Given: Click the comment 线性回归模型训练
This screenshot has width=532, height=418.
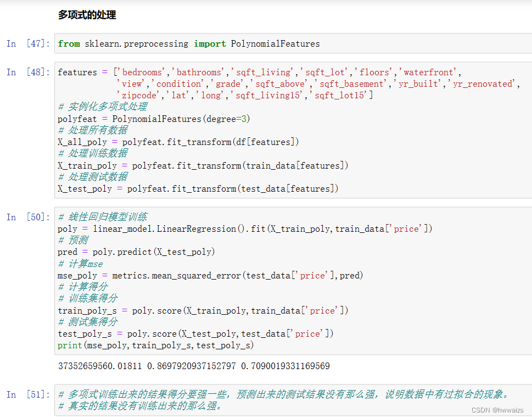Looking at the screenshot, I should pyautogui.click(x=103, y=217).
